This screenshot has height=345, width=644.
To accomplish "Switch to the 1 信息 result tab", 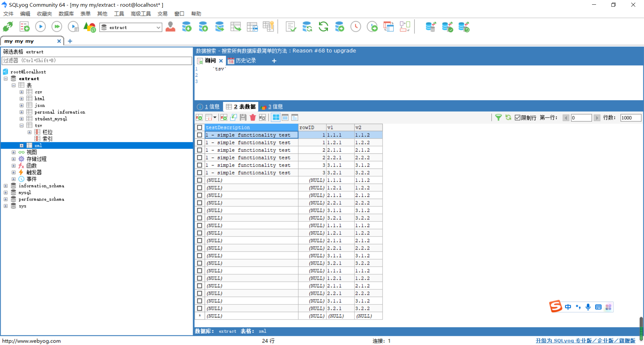I will tap(208, 107).
